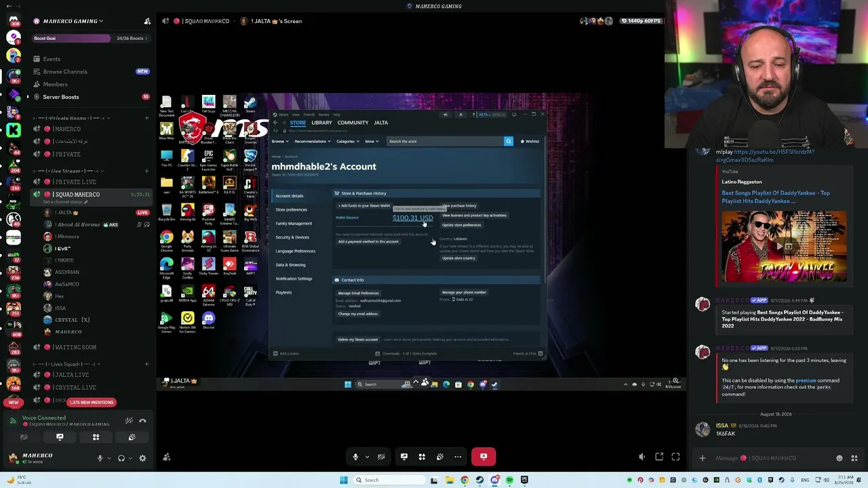The image size is (868, 488).
Task: Disconnect from voice in the Voice Connected panel
Action: pos(142,421)
